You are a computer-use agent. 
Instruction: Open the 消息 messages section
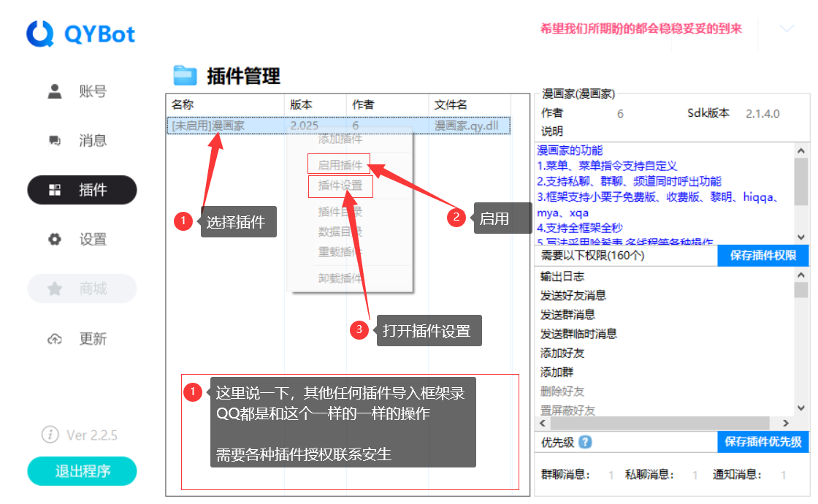click(82, 140)
